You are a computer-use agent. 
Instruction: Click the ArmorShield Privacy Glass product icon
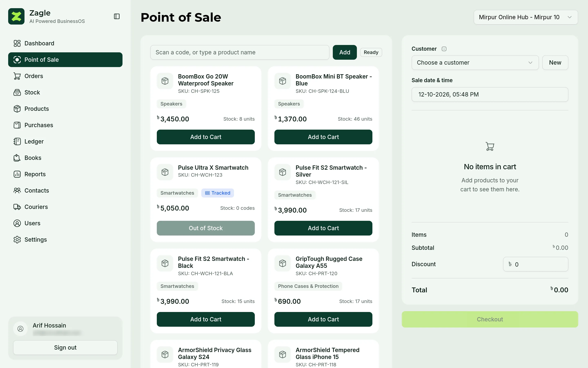(x=165, y=354)
